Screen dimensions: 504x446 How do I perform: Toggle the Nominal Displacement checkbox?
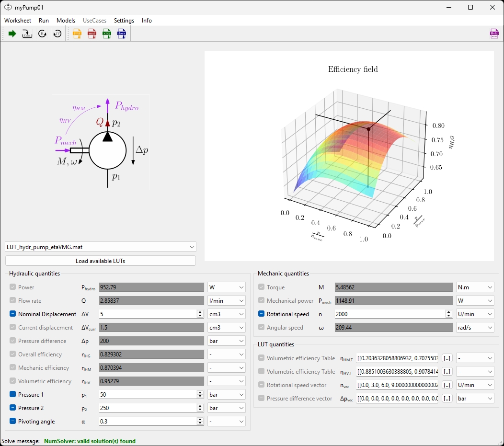tap(13, 314)
